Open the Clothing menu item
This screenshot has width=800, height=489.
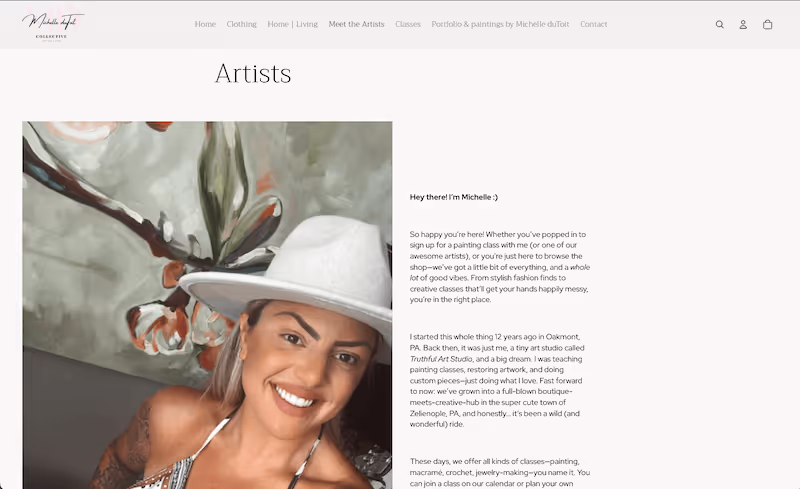click(241, 24)
